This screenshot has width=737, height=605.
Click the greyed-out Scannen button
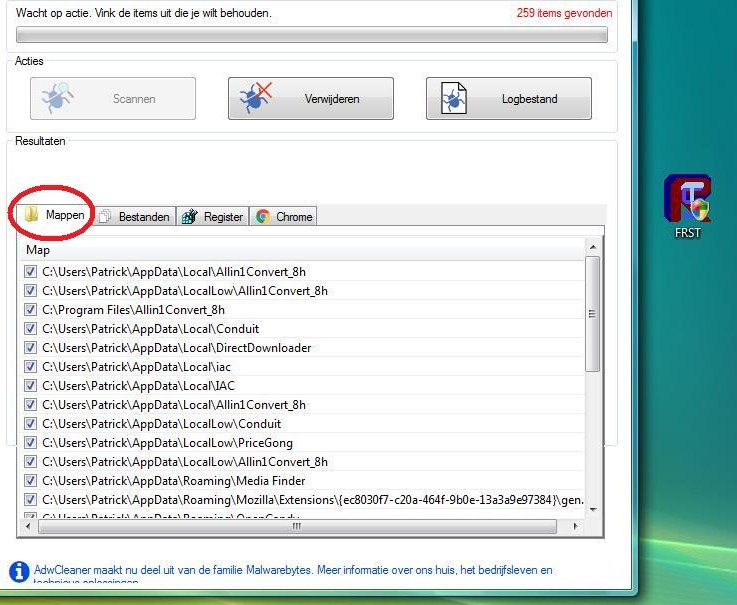113,99
